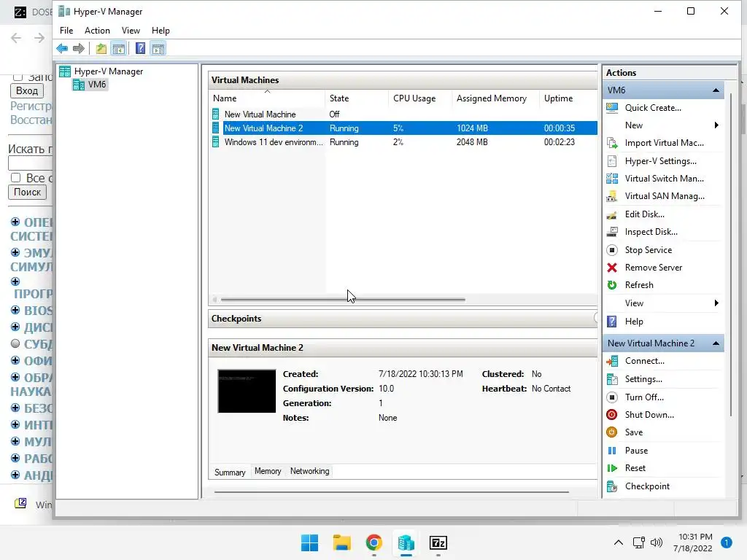This screenshot has width=747, height=560.
Task: Toggle Show/Hide Action Pane toolbar icon
Action: pyautogui.click(x=158, y=48)
